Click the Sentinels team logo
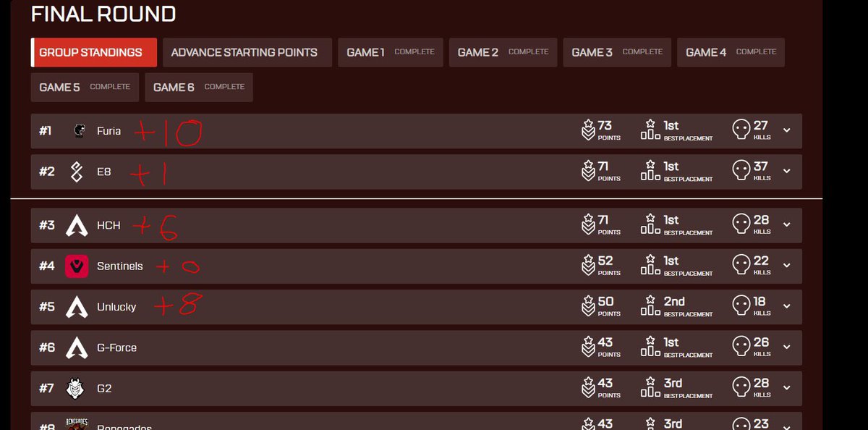The image size is (868, 430). (x=77, y=266)
